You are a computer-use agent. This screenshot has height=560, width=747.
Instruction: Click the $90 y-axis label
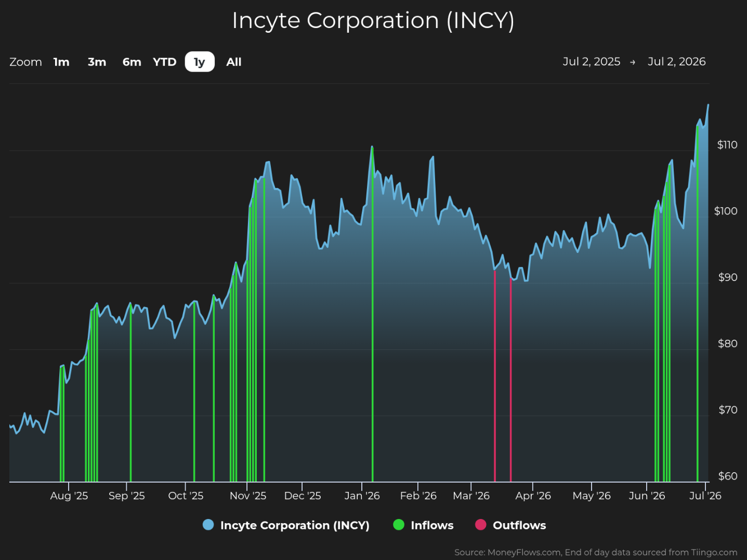point(728,277)
